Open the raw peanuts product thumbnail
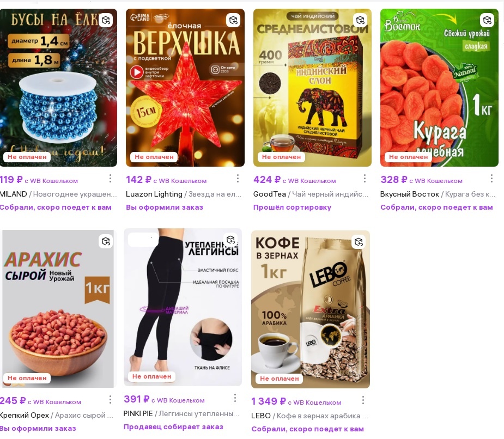 click(x=58, y=308)
